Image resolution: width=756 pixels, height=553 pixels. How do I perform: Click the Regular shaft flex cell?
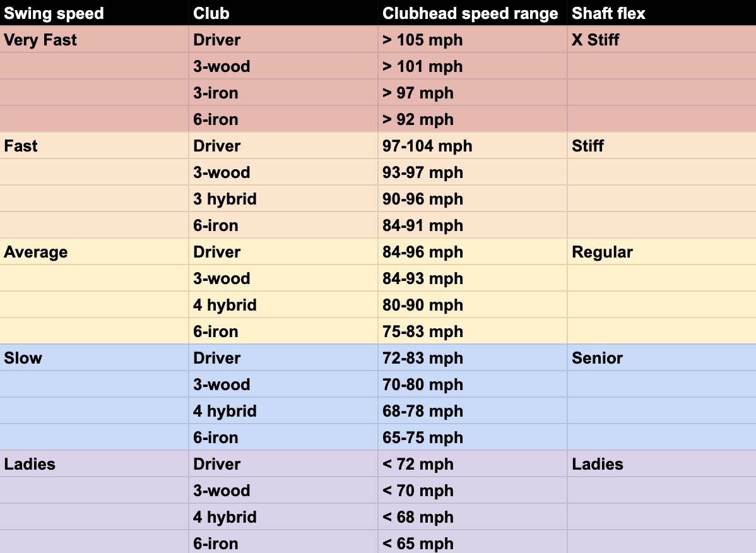tap(602, 252)
